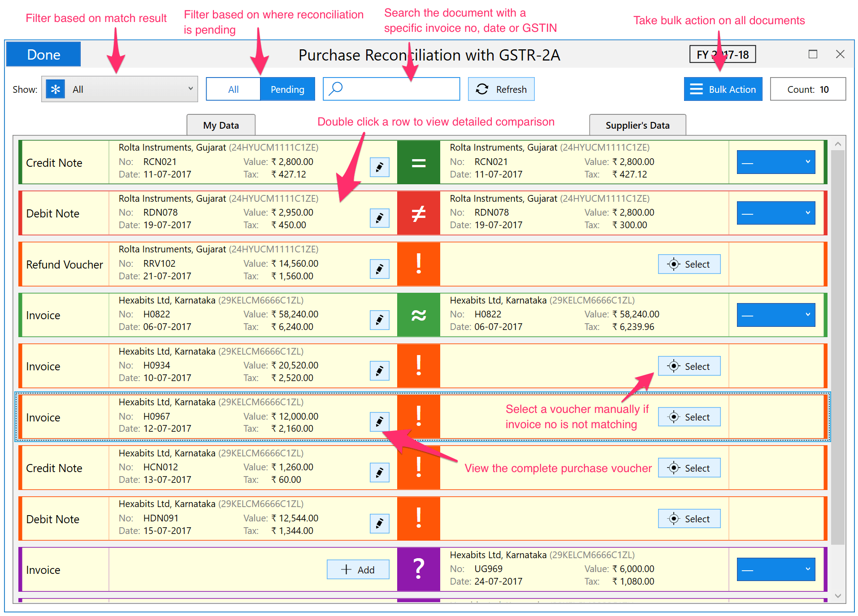Switch filter to Pending documents
This screenshot has width=858, height=616.
pos(287,89)
